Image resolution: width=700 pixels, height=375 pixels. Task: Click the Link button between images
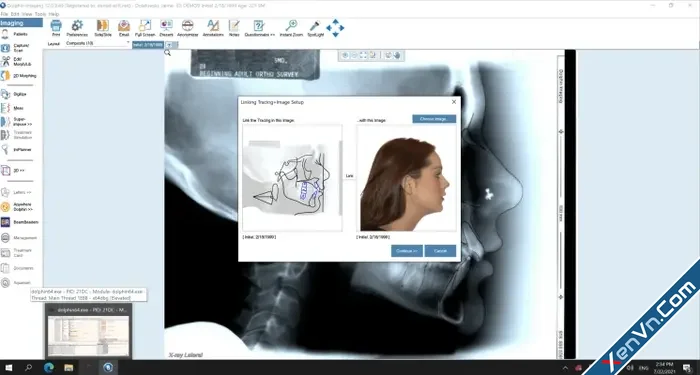350,176
